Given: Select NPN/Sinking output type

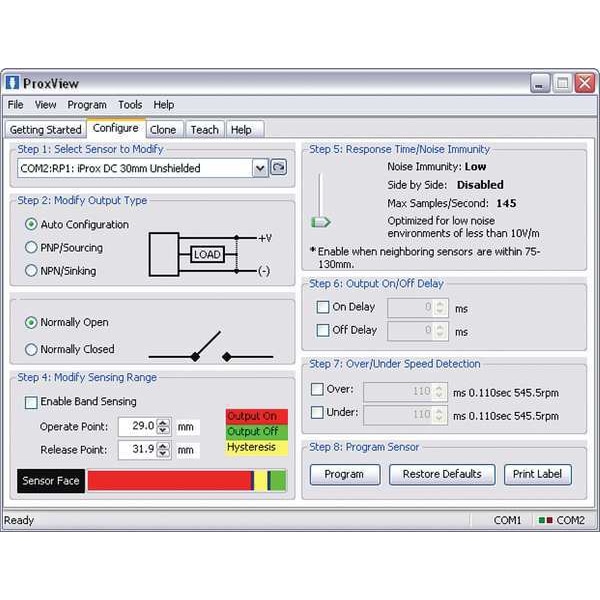Looking at the screenshot, I should pos(32,270).
